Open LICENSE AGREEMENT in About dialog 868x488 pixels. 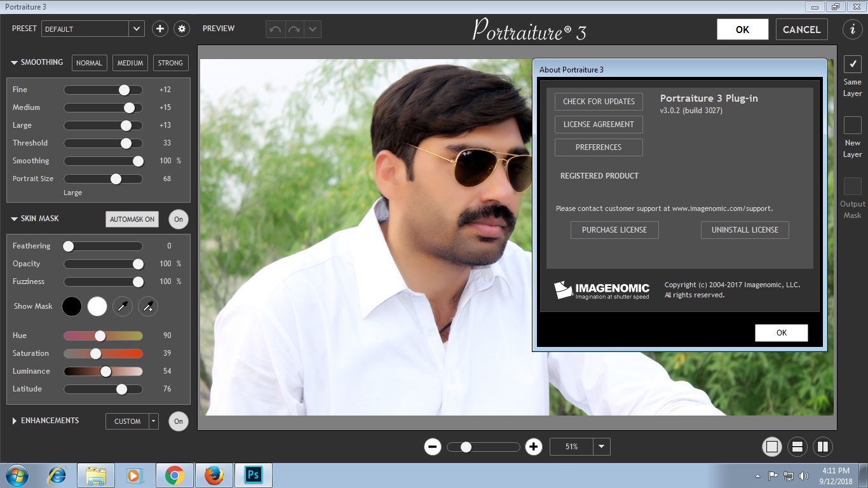[599, 125]
